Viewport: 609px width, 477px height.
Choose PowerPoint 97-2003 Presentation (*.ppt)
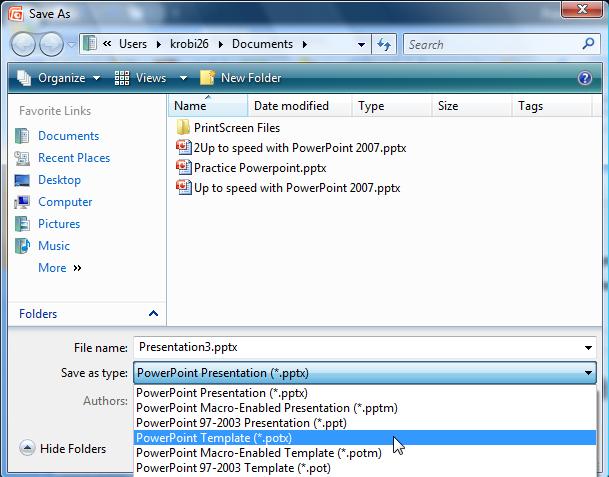[x=365, y=423]
